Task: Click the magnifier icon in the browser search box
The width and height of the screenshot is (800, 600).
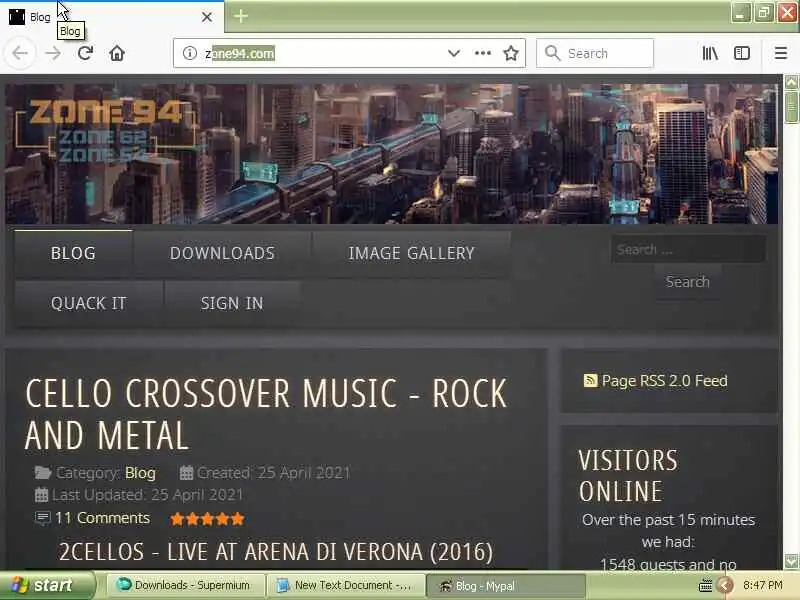Action: (553, 53)
